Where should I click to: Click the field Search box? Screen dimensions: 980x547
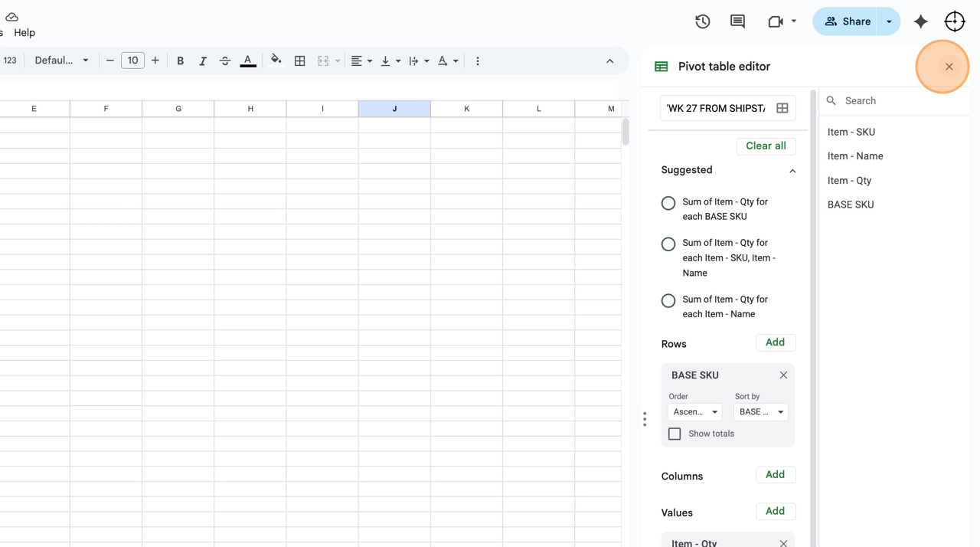[x=896, y=100]
